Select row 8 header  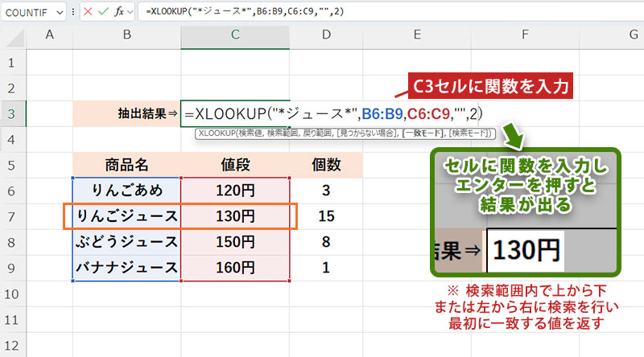pyautogui.click(x=11, y=243)
